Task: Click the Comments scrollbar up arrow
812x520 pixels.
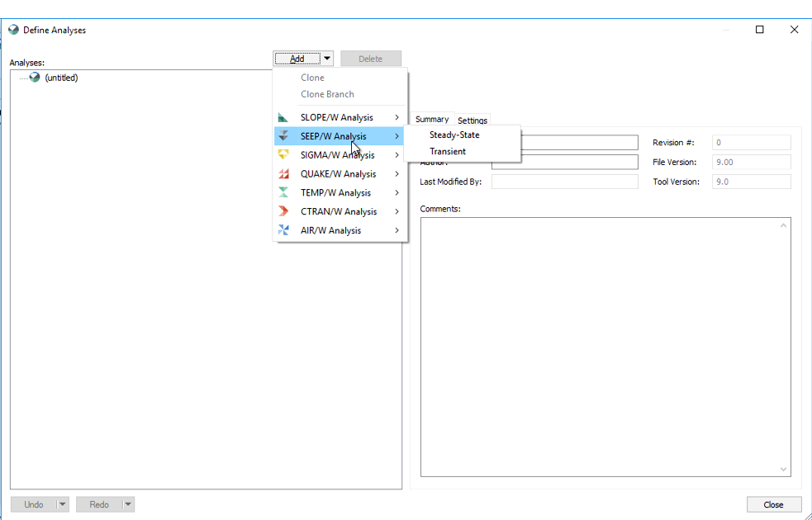Action: 783,225
